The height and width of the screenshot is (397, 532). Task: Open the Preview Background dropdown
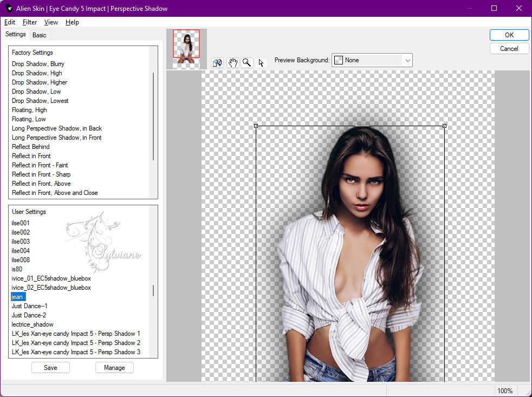[372, 60]
